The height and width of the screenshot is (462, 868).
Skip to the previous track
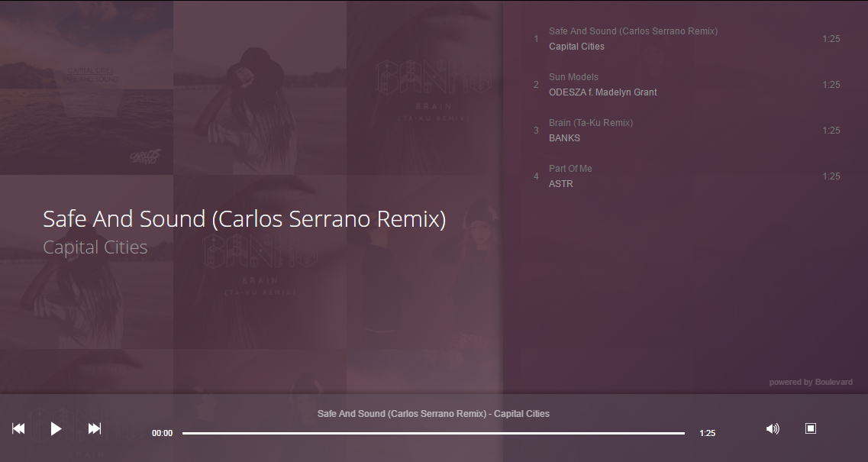tap(18, 428)
